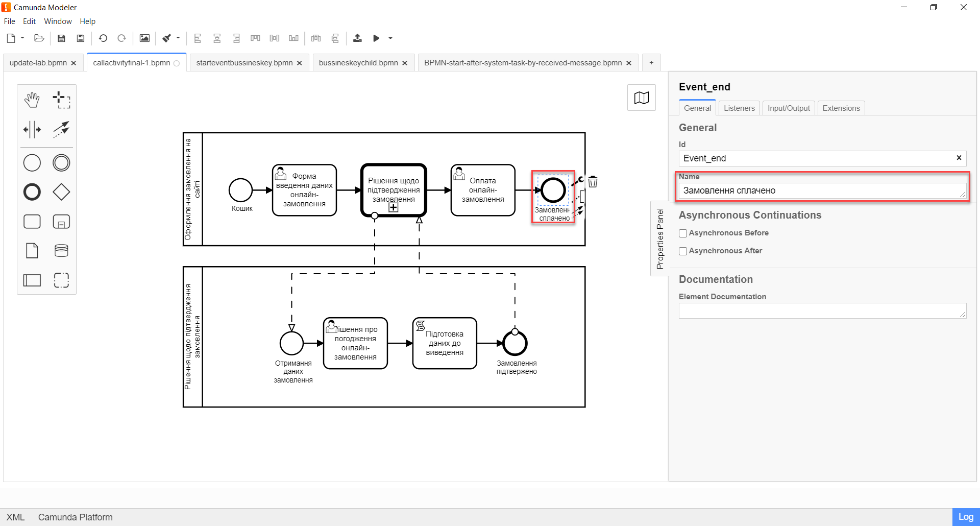Save the current diagram

[x=61, y=38]
